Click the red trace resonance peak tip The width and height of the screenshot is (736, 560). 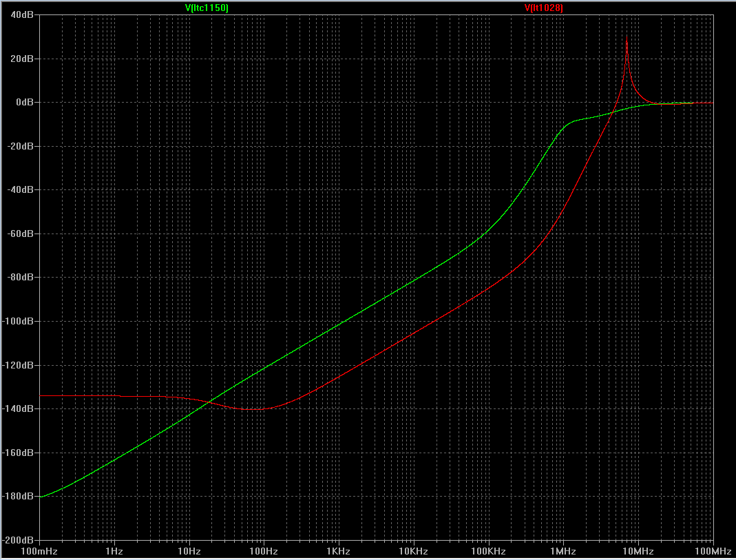[x=627, y=37]
